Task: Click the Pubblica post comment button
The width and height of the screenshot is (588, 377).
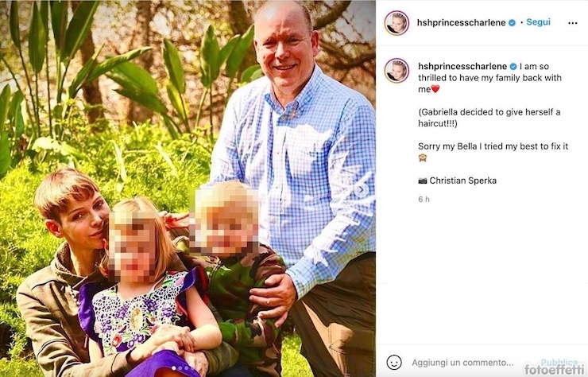Action: click(559, 363)
